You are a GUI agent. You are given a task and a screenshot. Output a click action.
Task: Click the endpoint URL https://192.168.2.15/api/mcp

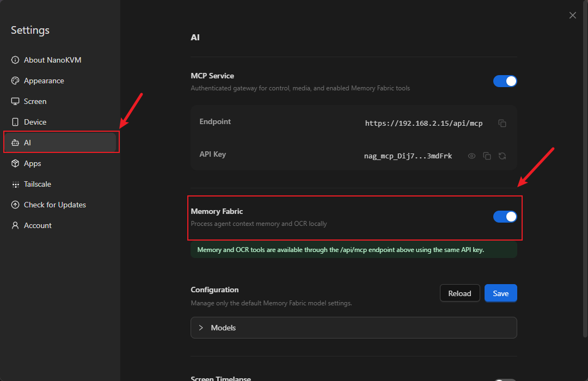pyautogui.click(x=424, y=124)
